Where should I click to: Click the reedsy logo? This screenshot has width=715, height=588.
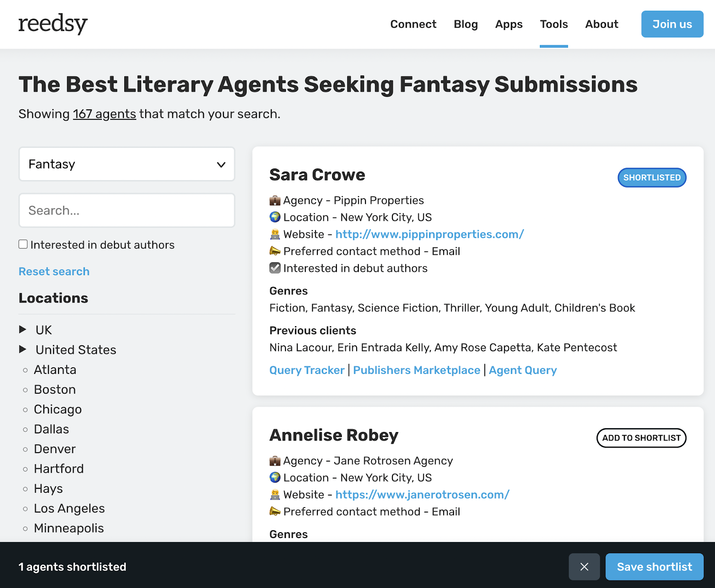point(53,24)
